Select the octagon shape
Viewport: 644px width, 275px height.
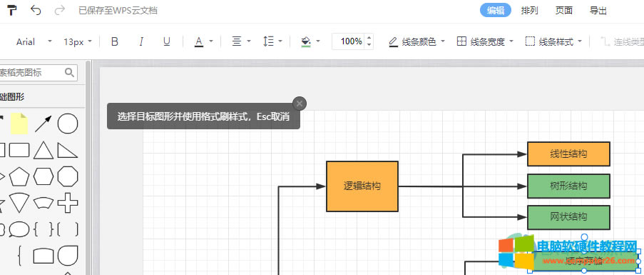point(68,176)
